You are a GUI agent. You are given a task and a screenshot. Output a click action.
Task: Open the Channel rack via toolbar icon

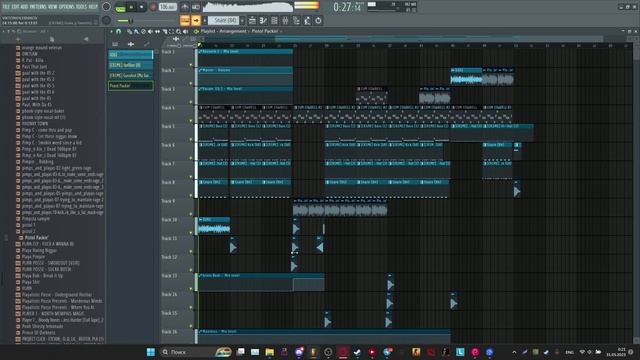pos(274,20)
